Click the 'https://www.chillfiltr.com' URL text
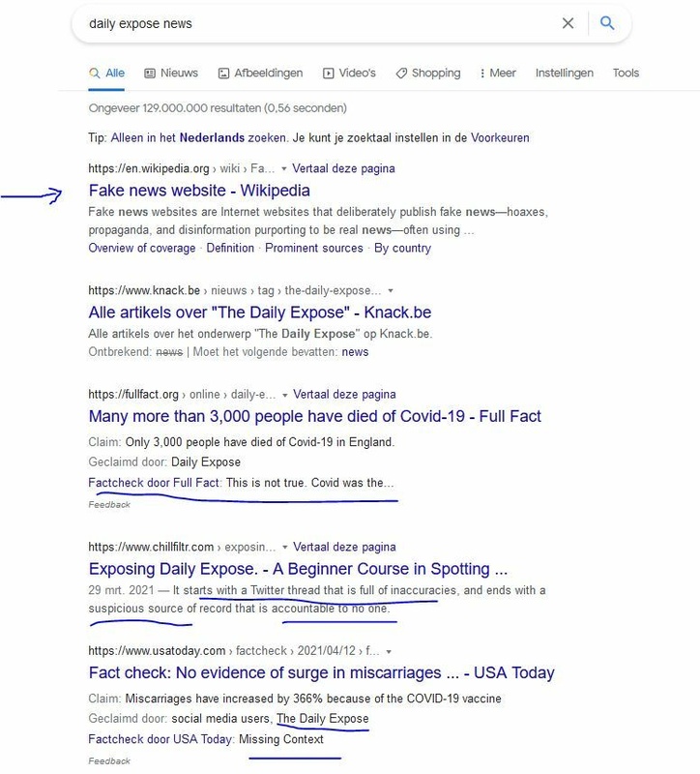700x774 pixels. click(x=151, y=547)
